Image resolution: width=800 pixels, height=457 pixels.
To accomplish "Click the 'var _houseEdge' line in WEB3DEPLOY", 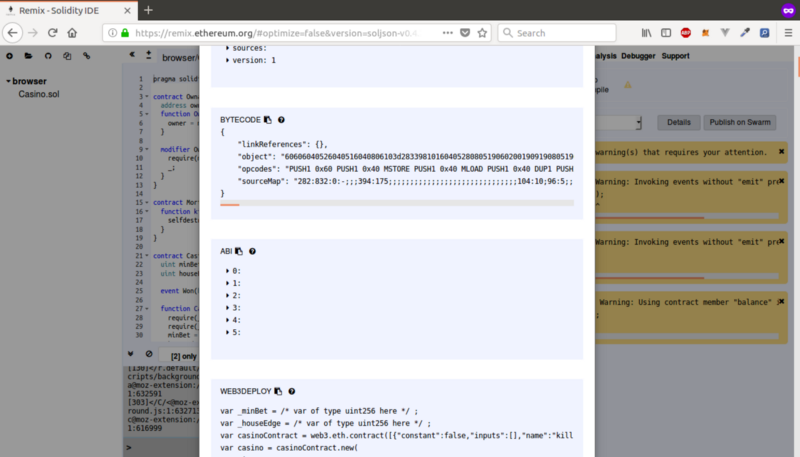I will (x=326, y=423).
